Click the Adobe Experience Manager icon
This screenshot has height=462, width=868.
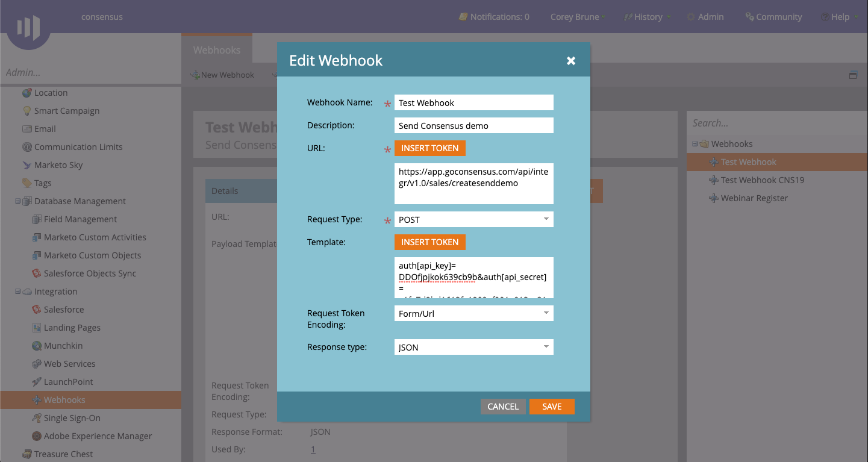[x=36, y=436]
